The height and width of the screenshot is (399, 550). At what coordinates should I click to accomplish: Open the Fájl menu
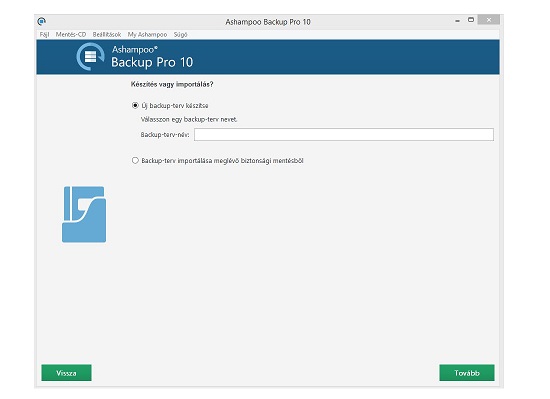pyautogui.click(x=44, y=34)
